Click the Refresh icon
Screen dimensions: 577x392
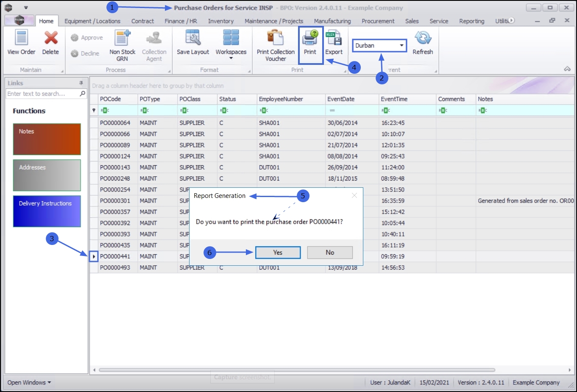(423, 42)
